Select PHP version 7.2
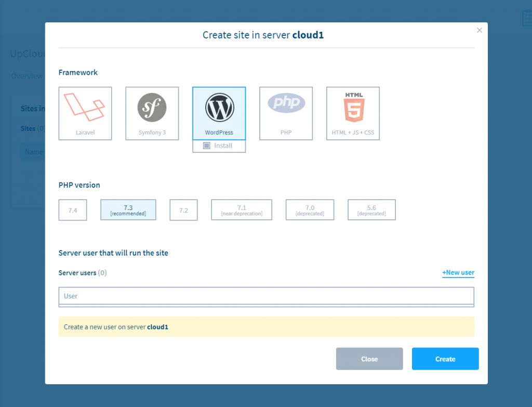This screenshot has height=407, width=532. 183,209
